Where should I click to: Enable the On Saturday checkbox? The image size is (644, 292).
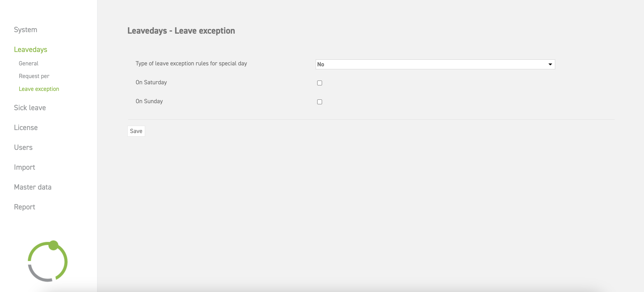point(319,83)
